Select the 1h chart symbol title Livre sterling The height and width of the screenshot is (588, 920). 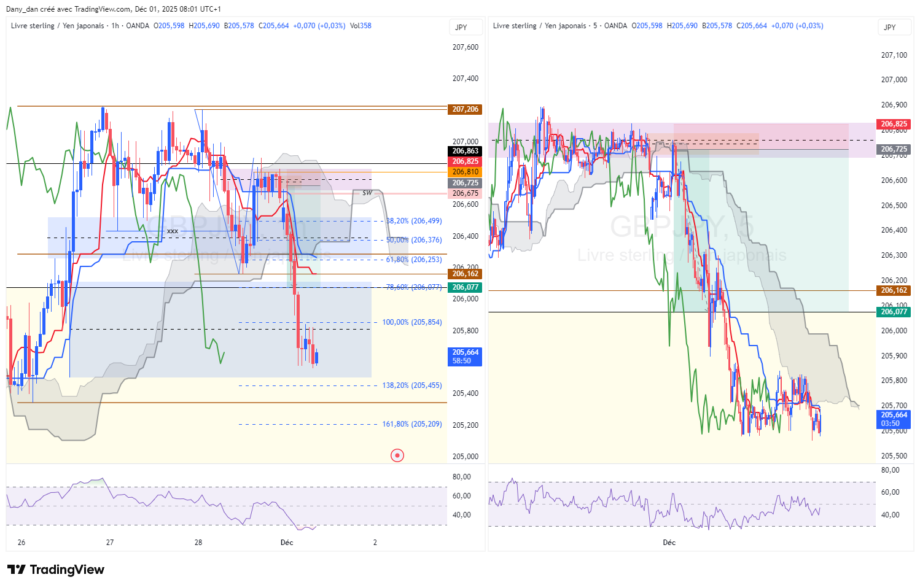(57, 26)
